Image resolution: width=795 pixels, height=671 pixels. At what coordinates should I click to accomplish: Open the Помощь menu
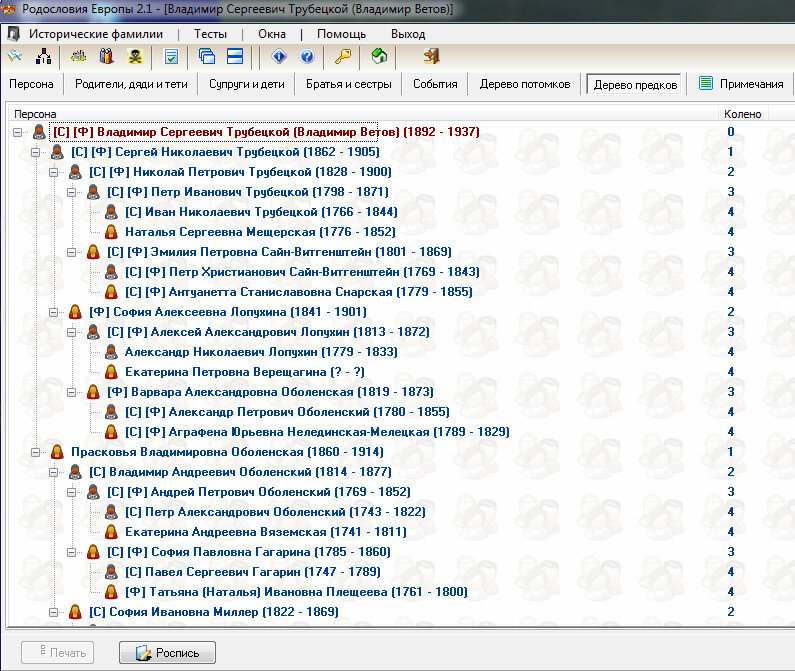(x=341, y=34)
